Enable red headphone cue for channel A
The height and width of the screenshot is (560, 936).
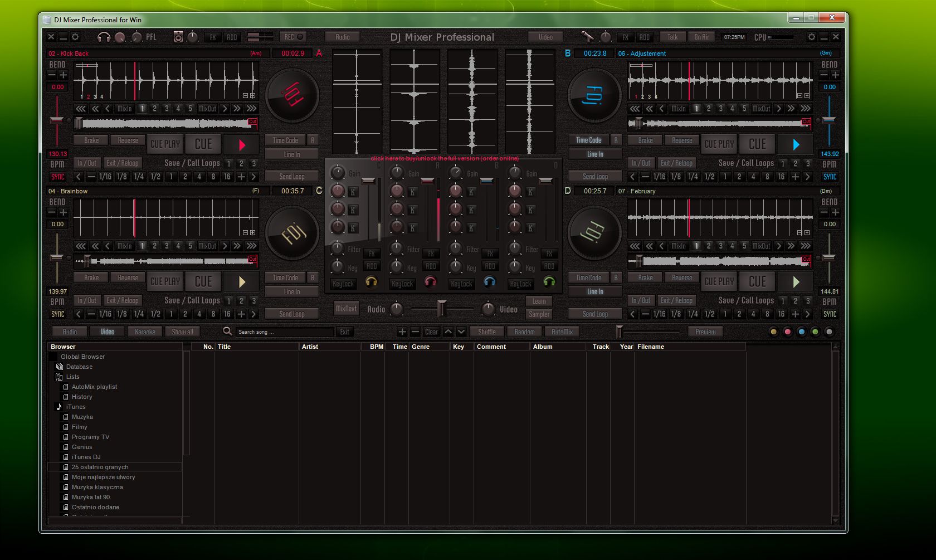point(431,282)
